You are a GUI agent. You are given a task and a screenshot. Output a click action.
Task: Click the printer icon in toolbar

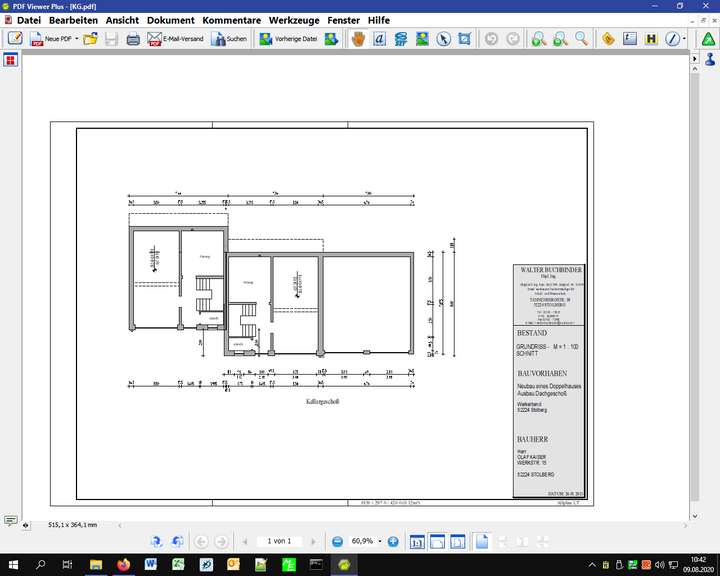[133, 39]
